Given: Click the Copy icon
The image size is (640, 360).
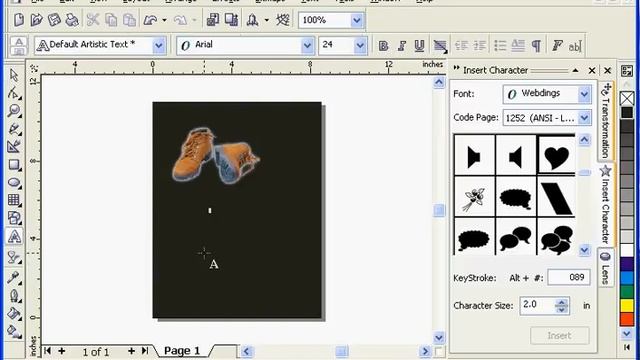Looking at the screenshot, I should (111, 20).
